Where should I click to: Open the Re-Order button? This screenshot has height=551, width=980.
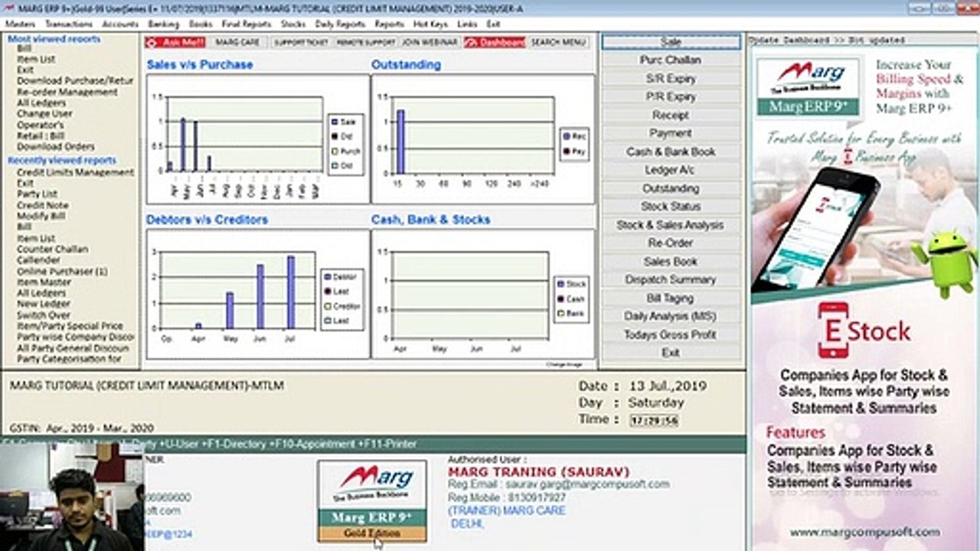[671, 243]
